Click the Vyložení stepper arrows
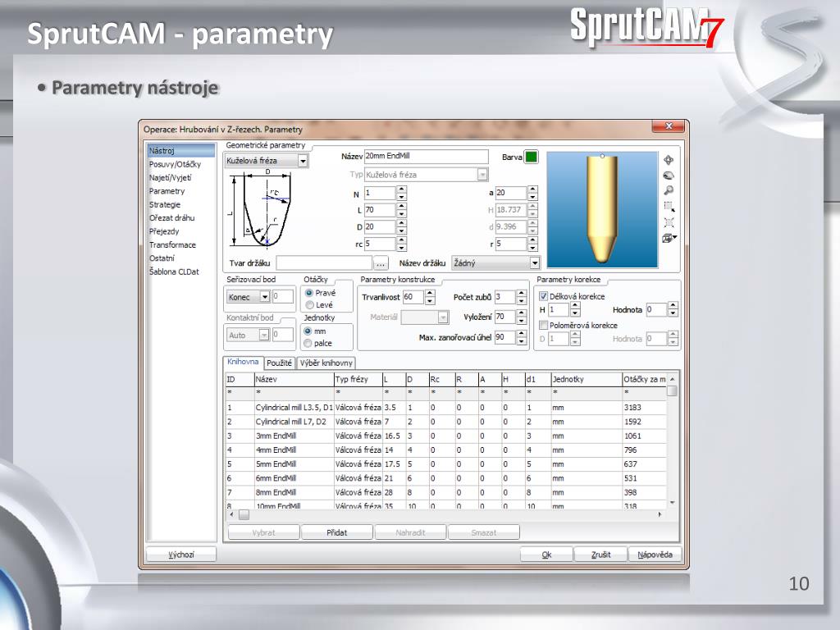840x630 pixels. (522, 317)
